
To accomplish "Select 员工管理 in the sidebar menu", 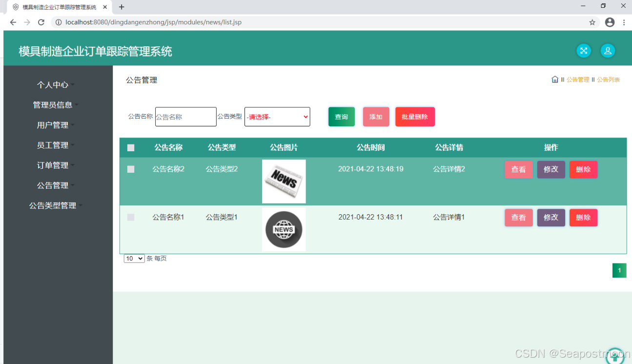I will 52,145.
